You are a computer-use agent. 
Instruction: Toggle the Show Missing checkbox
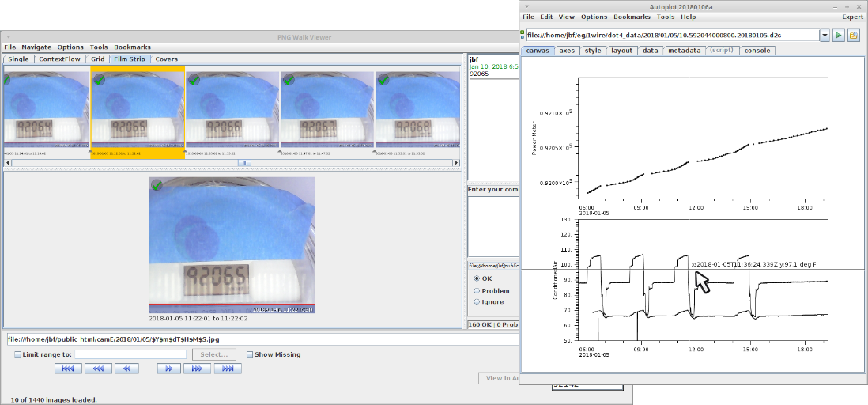coord(250,354)
